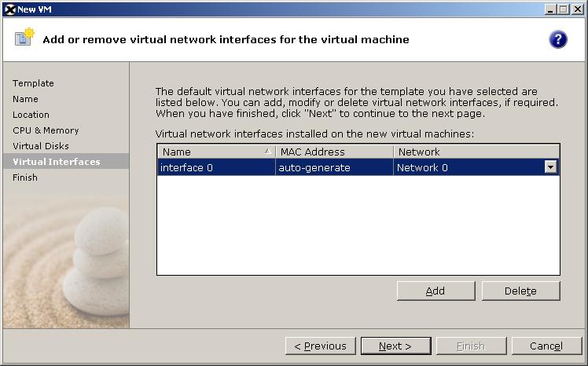
Task: Click the New VM wizard icon in header
Action: pyautogui.click(x=24, y=37)
